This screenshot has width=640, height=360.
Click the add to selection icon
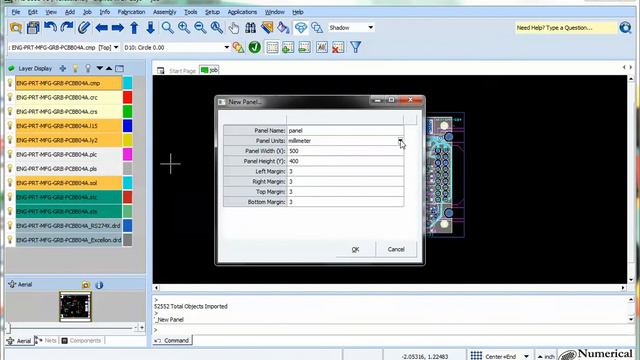pos(288,47)
